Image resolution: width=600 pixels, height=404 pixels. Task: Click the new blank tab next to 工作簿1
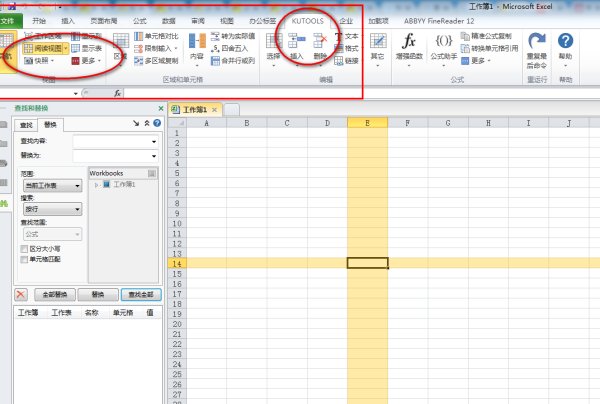point(231,110)
